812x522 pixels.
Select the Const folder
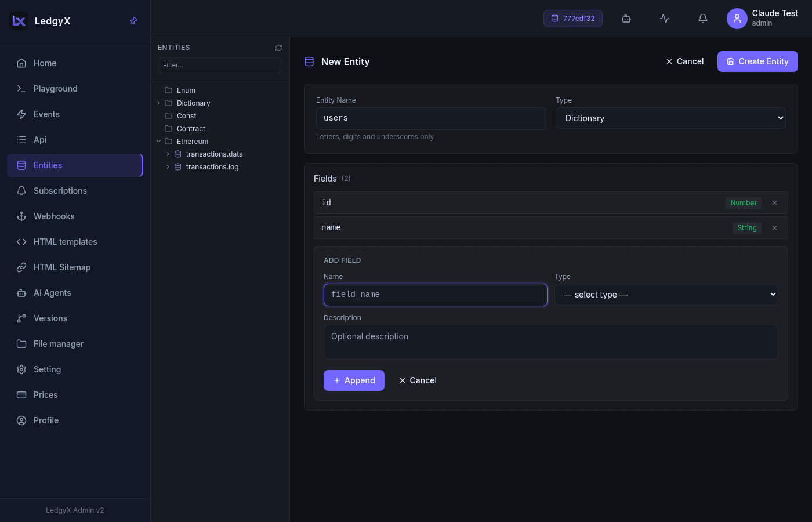187,116
